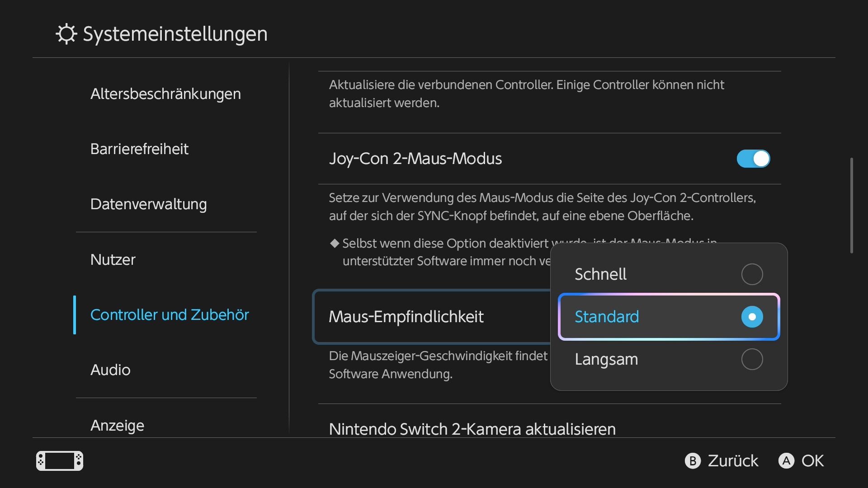Open the Anzeige settings section
This screenshot has width=868, height=488.
pyautogui.click(x=117, y=426)
